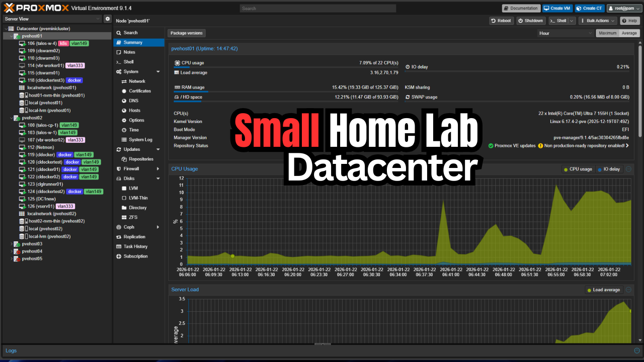
Task: Toggle the IO delay legend marker
Action: [600, 169]
